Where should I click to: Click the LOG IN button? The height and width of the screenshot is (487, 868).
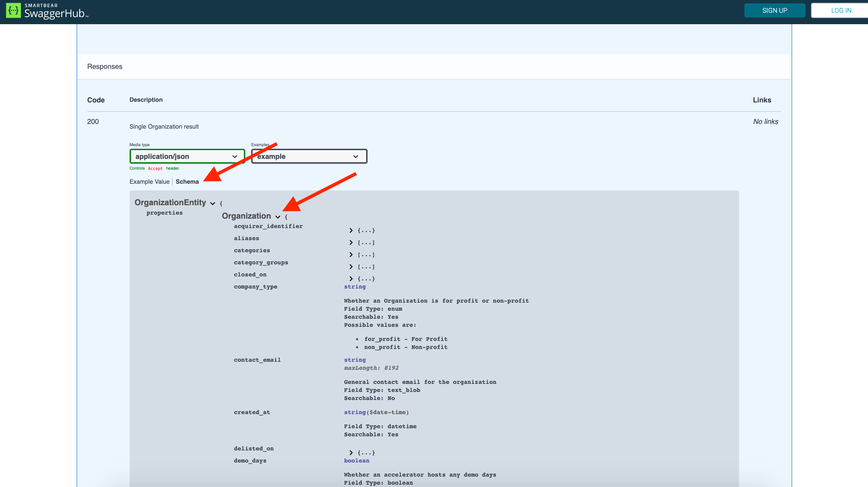pyautogui.click(x=841, y=10)
